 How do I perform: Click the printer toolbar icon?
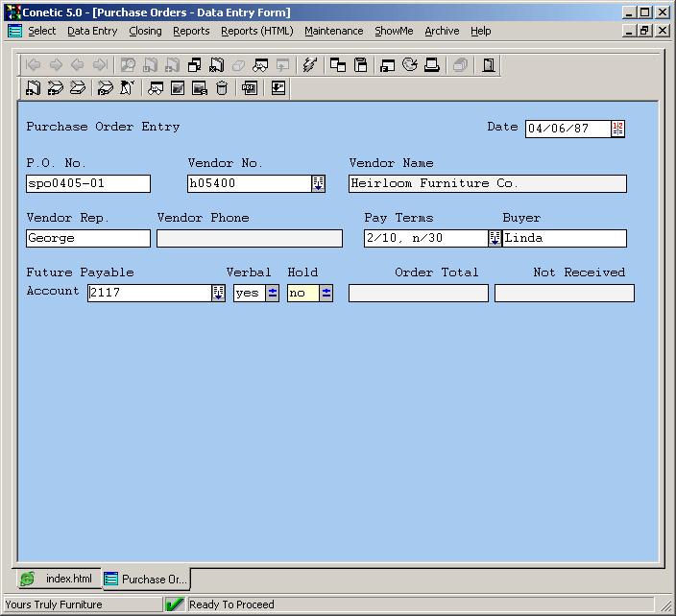click(x=432, y=65)
